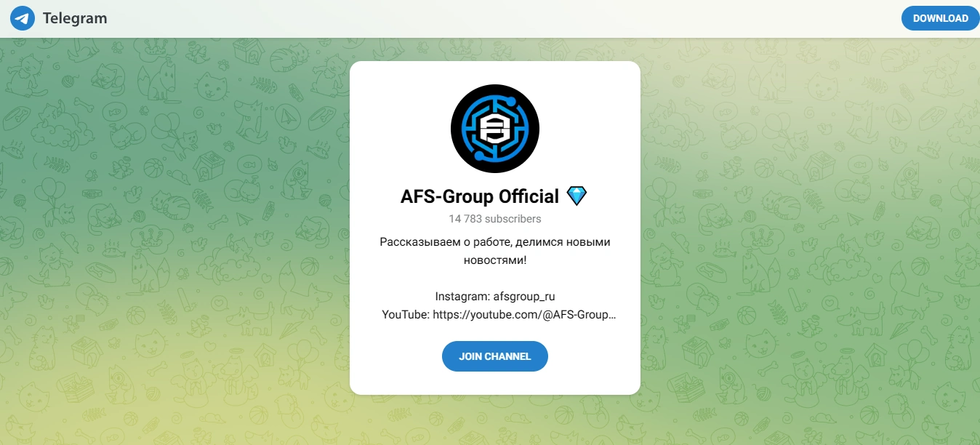980x445 pixels.
Task: Click the blue gem emoji beside the title
Action: 577,196
